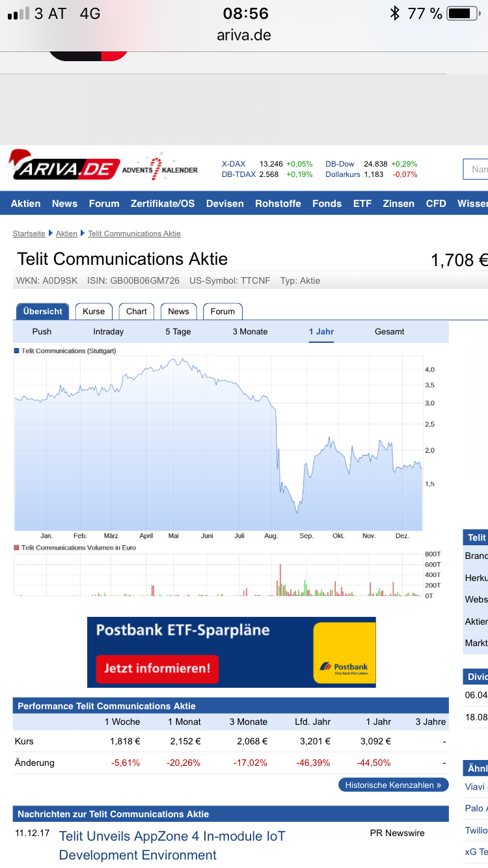Switch to the Kurse tab

click(x=93, y=311)
